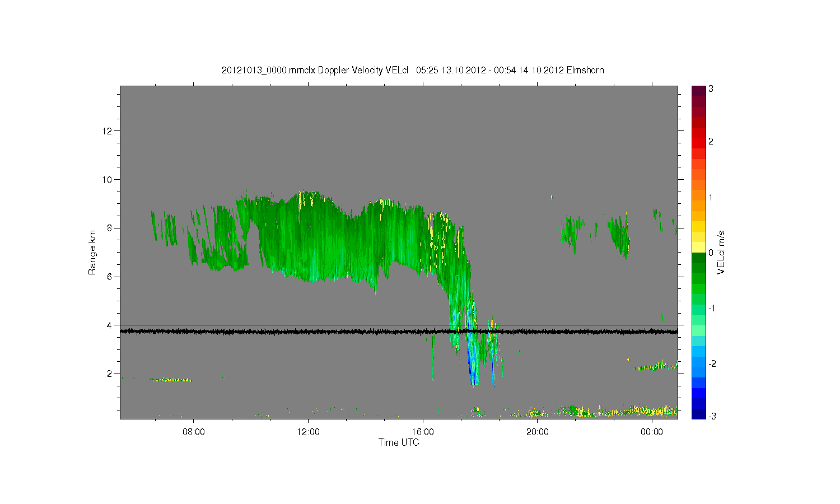Click the 10 km range tick label
The image size is (840, 504).
108,180
